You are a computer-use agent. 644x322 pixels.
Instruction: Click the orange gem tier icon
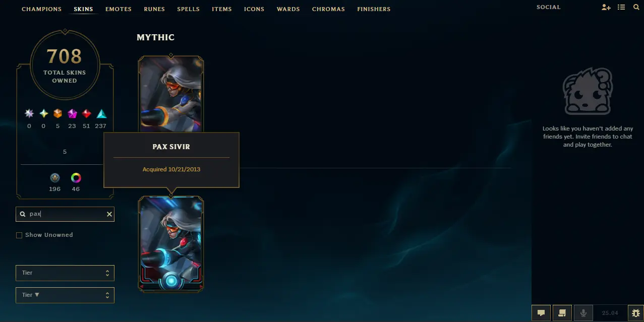point(57,114)
